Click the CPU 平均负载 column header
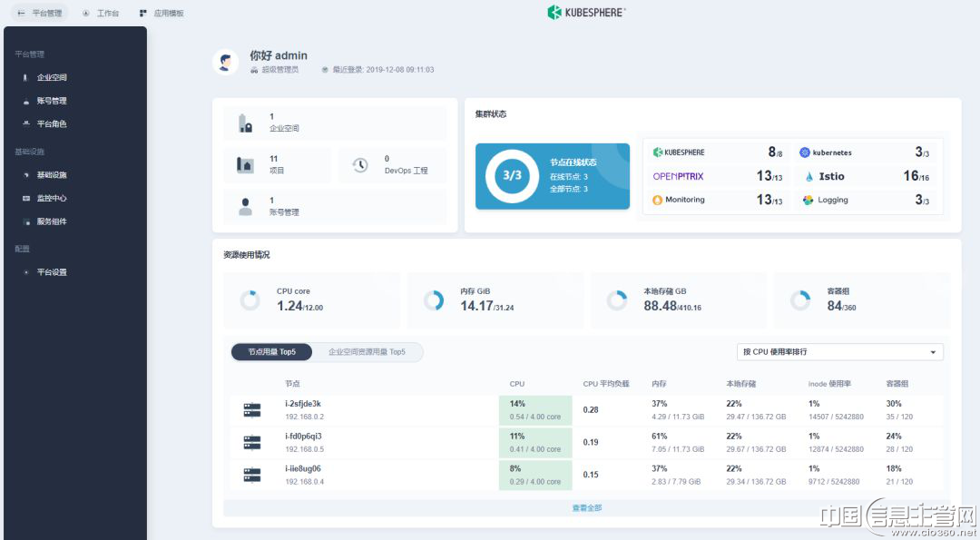 [606, 384]
